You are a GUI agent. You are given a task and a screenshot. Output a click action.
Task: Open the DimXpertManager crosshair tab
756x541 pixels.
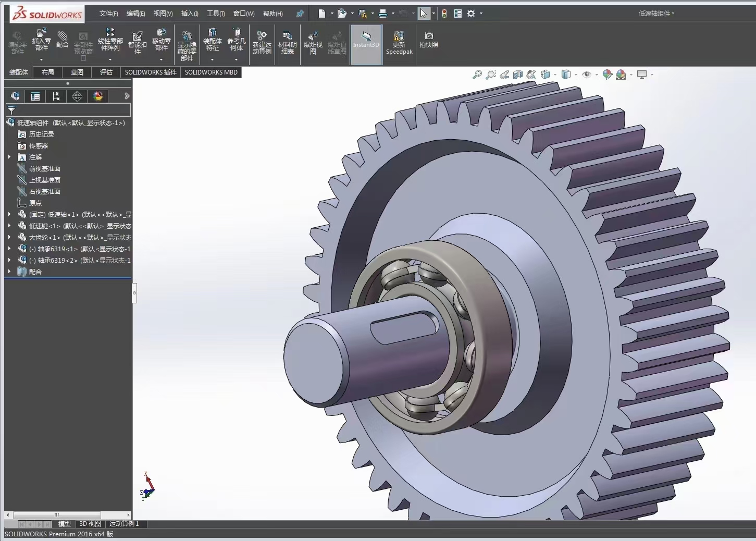click(77, 96)
